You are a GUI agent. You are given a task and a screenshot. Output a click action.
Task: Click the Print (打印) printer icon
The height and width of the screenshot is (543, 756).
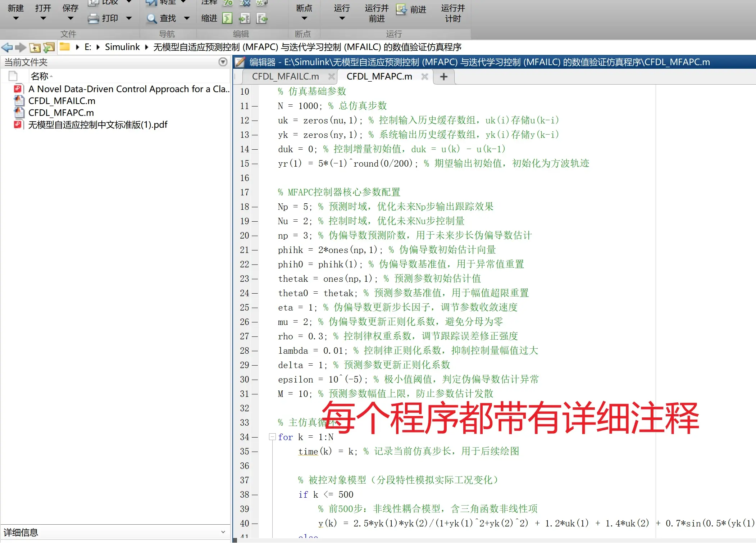(x=94, y=18)
